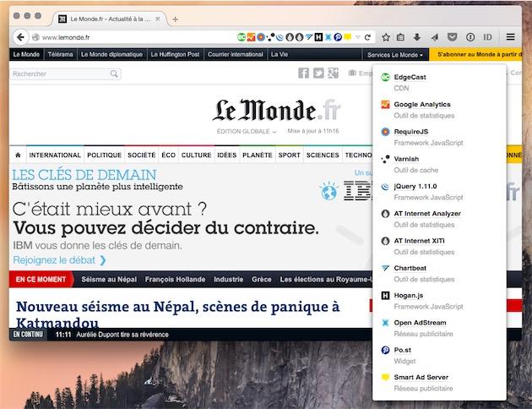Image resolution: width=532 pixels, height=409 pixels.
Task: Click the Open AdStream icon in the address bar
Action: tap(328, 37)
